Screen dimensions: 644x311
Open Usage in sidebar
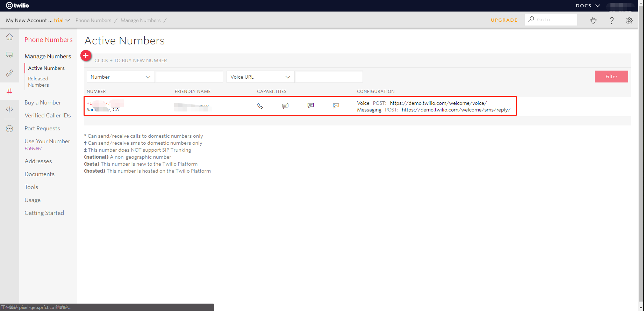pyautogui.click(x=33, y=200)
